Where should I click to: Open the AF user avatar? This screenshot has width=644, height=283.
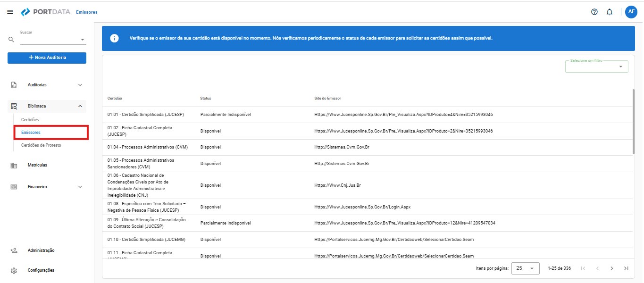(x=631, y=12)
